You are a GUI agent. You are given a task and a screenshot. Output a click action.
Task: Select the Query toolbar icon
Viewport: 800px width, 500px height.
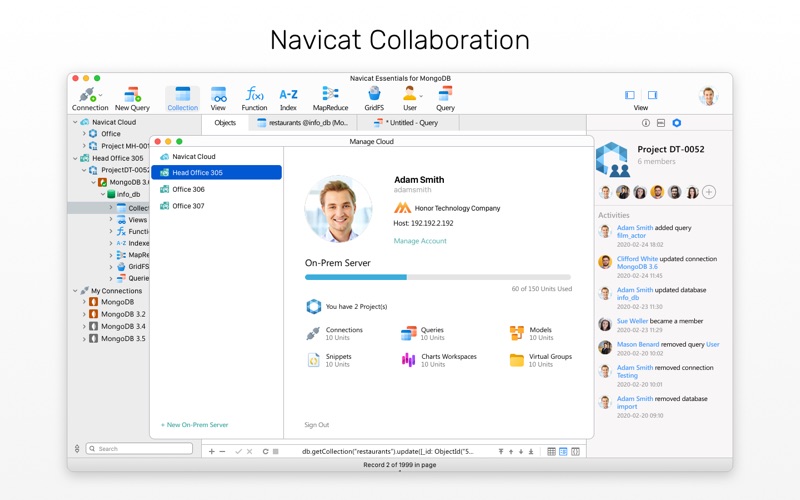point(445,99)
